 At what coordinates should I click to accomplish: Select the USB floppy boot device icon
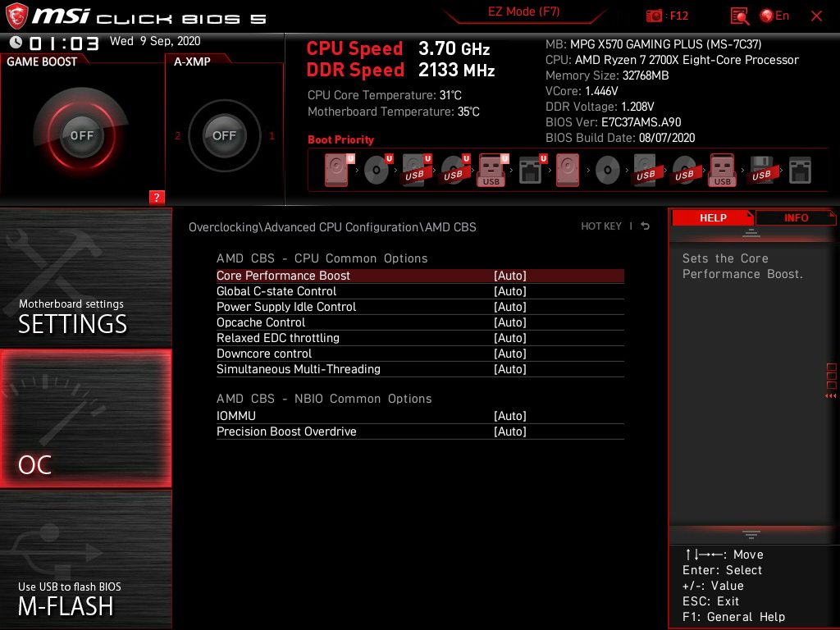[761, 170]
